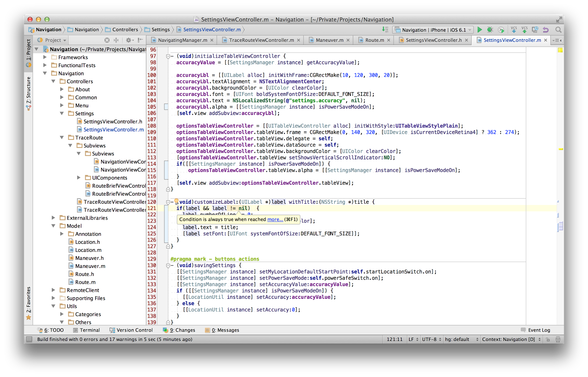This screenshot has height=377, width=588.
Task: Switch to SettingsViewController.h tab
Action: [434, 40]
